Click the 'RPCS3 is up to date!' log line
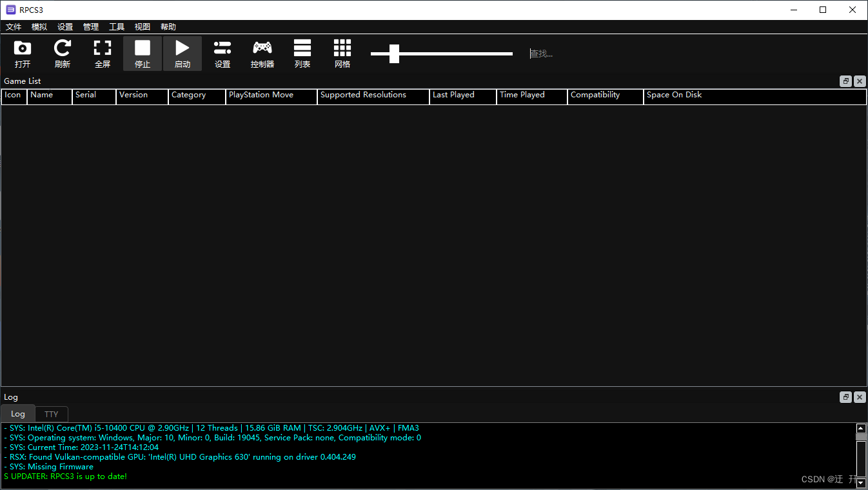868x490 pixels. coord(65,476)
